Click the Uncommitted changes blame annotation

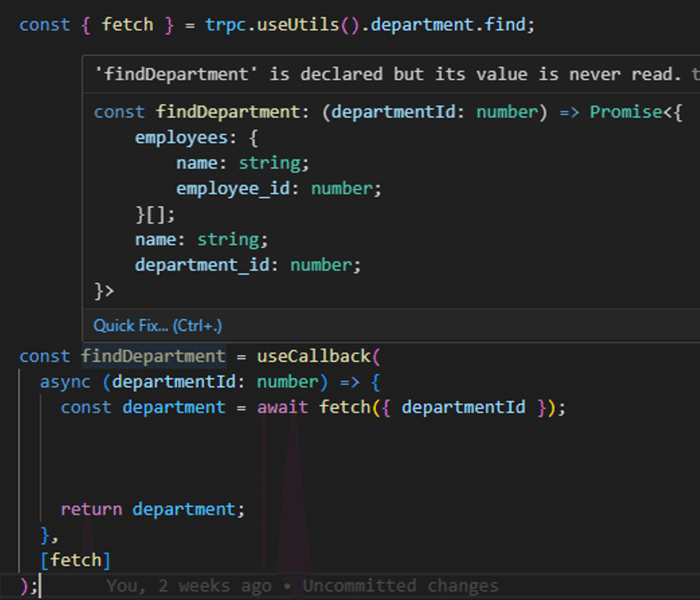pyautogui.click(x=401, y=586)
